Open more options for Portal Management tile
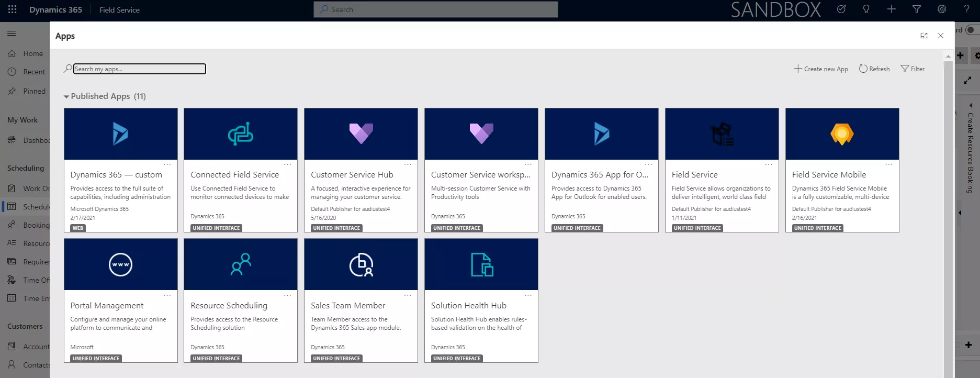The height and width of the screenshot is (378, 980). 167,295
